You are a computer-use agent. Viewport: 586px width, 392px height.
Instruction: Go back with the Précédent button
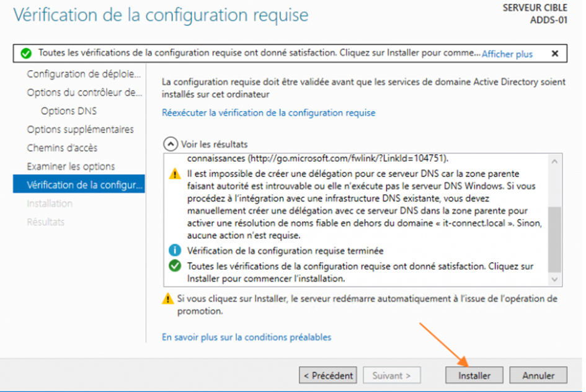[328, 375]
